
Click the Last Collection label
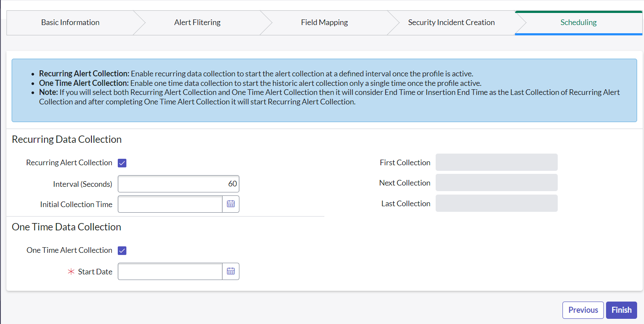pyautogui.click(x=406, y=204)
